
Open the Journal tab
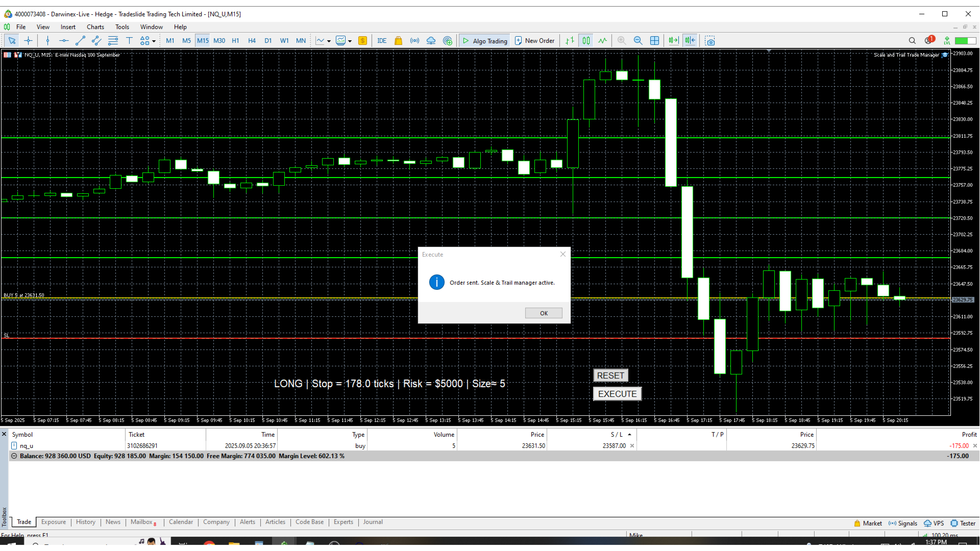click(x=373, y=522)
